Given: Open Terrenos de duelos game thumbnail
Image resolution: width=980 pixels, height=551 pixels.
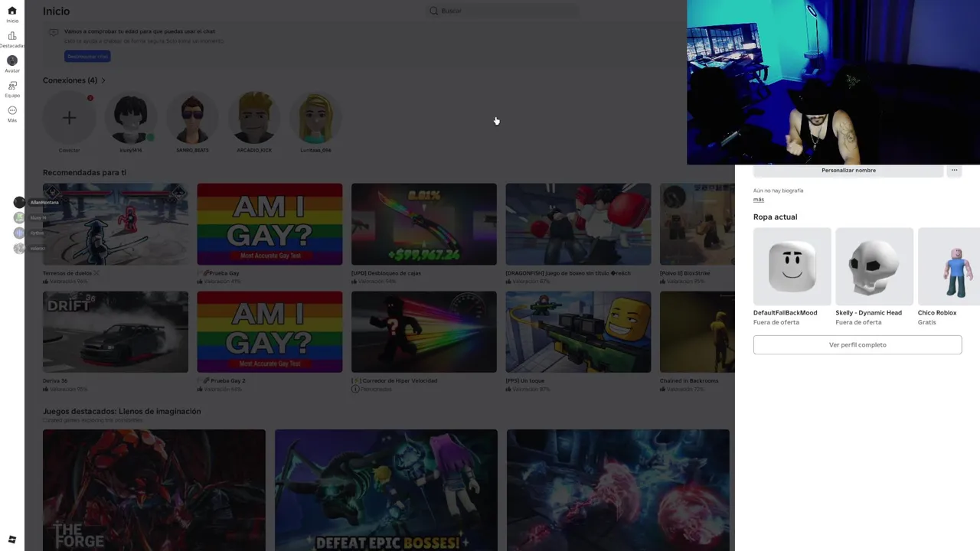Looking at the screenshot, I should click(116, 224).
